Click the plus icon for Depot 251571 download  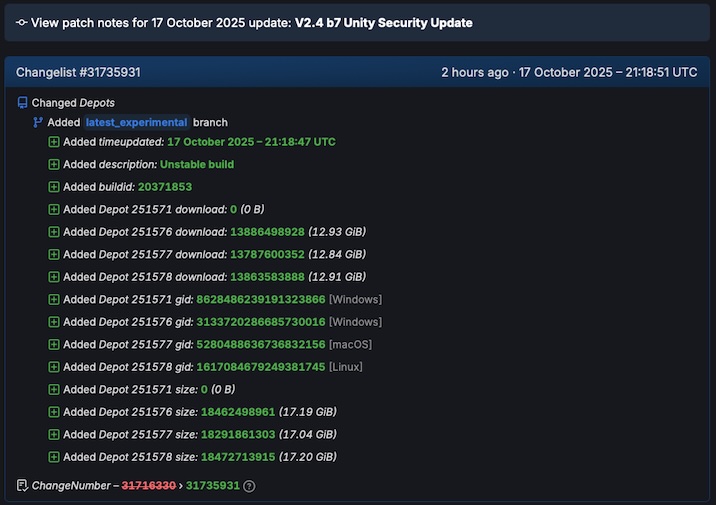click(54, 210)
